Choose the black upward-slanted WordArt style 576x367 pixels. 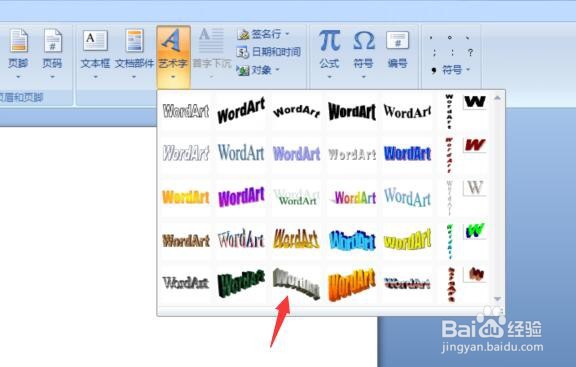[x=241, y=111]
